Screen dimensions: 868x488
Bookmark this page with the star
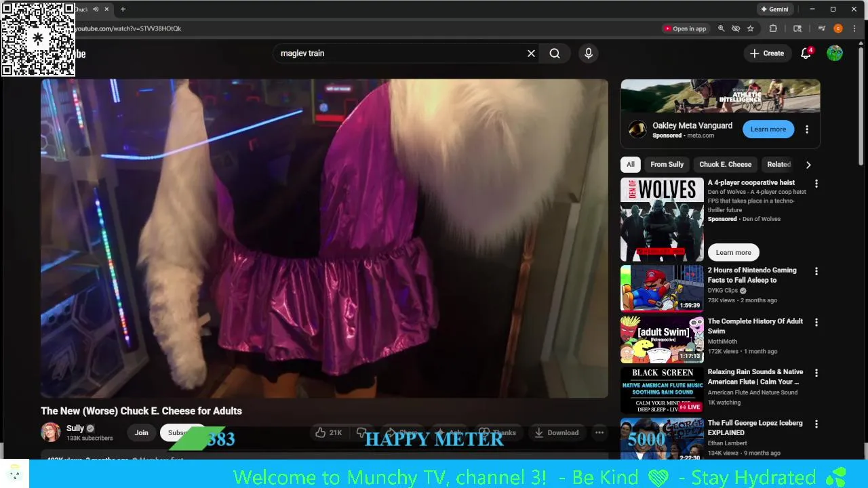click(750, 28)
